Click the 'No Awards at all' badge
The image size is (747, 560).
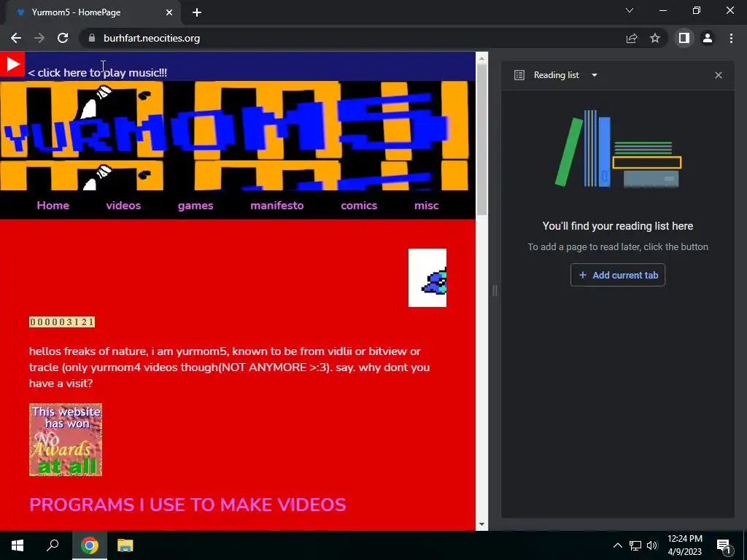(x=66, y=440)
